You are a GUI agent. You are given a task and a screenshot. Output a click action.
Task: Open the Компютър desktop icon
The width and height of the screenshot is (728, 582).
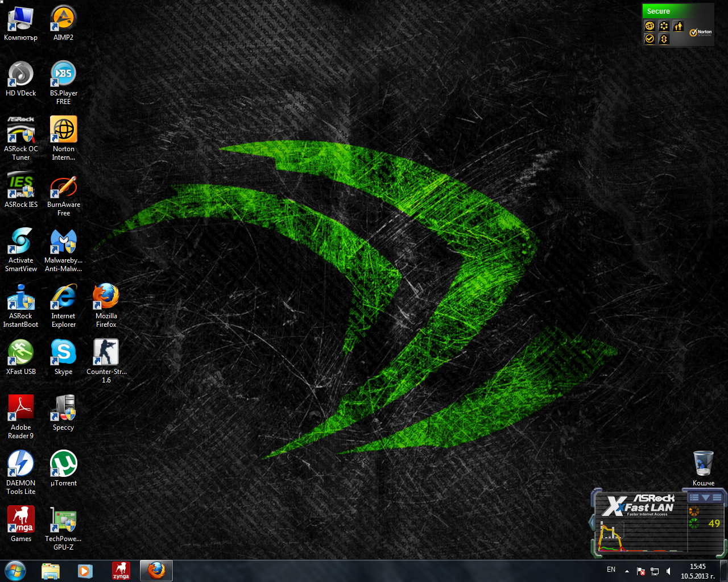coord(20,23)
